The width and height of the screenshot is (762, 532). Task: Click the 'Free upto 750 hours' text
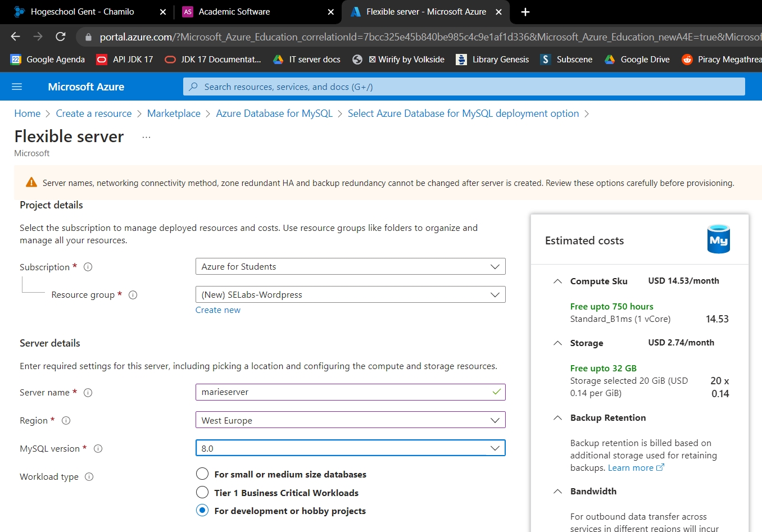coord(611,307)
